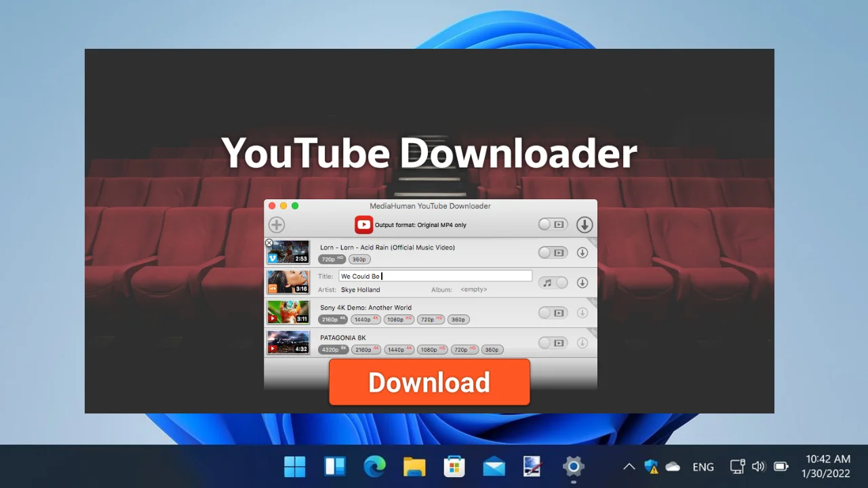The width and height of the screenshot is (868, 488).
Task: Click volume speaker icon in tray
Action: (759, 466)
